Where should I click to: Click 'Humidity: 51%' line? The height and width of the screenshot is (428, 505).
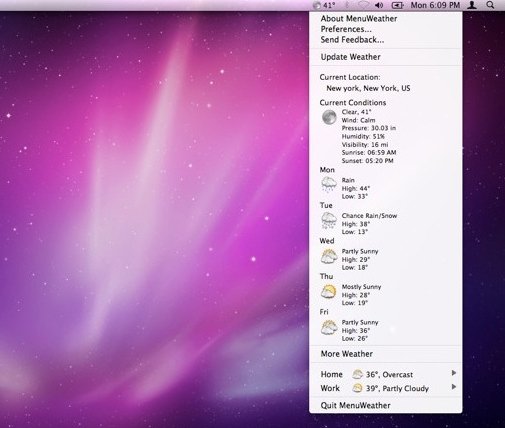pyautogui.click(x=363, y=136)
